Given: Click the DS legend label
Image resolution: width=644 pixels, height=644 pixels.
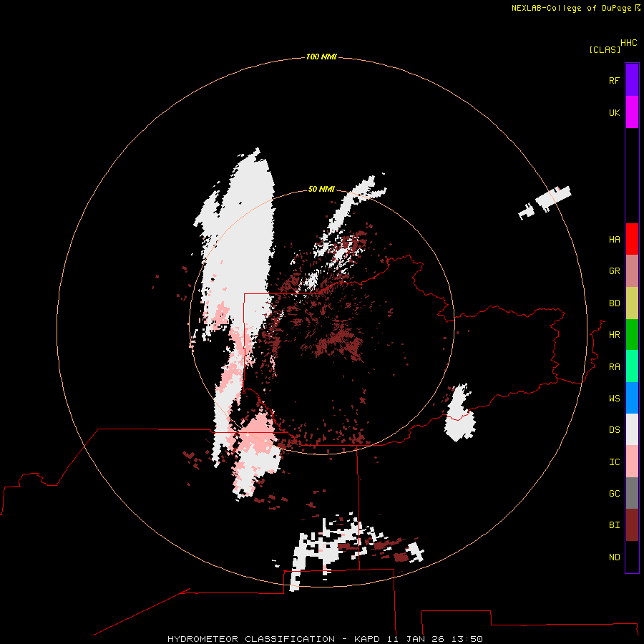Looking at the screenshot, I should (x=614, y=429).
